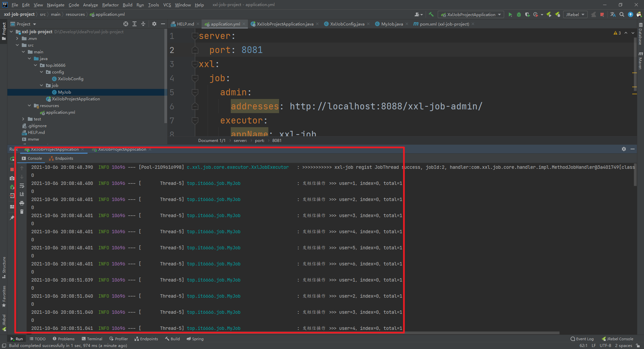
Task: Collapse all in Project panel toolbar
Action: (143, 24)
